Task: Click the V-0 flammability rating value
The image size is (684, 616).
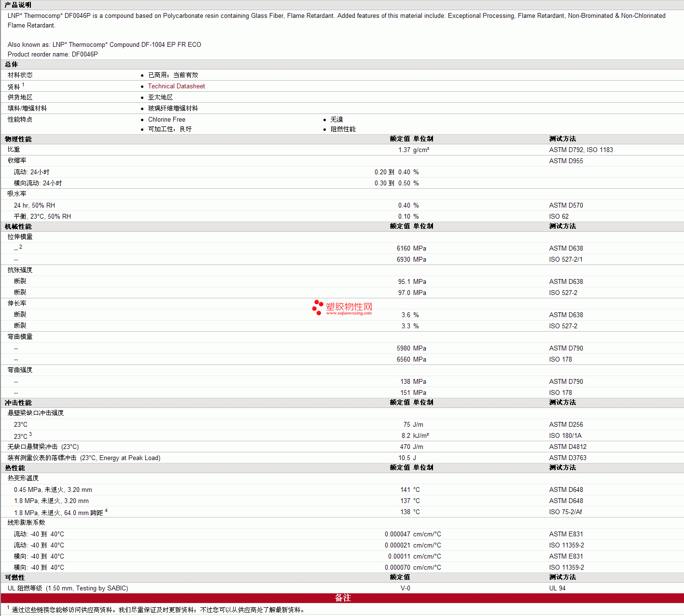Action: click(405, 588)
